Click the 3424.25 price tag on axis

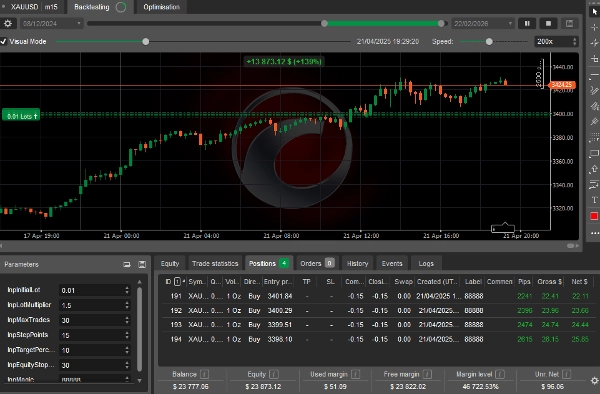coord(562,85)
